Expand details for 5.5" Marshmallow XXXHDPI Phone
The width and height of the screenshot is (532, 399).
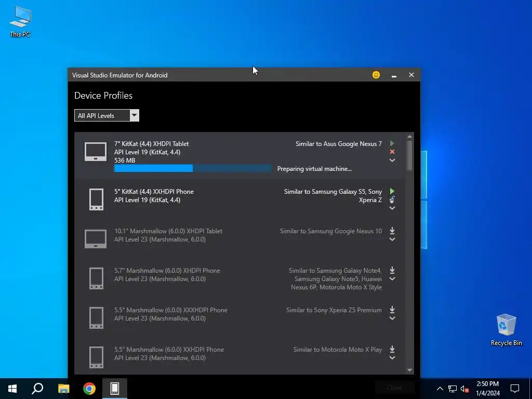click(392, 318)
